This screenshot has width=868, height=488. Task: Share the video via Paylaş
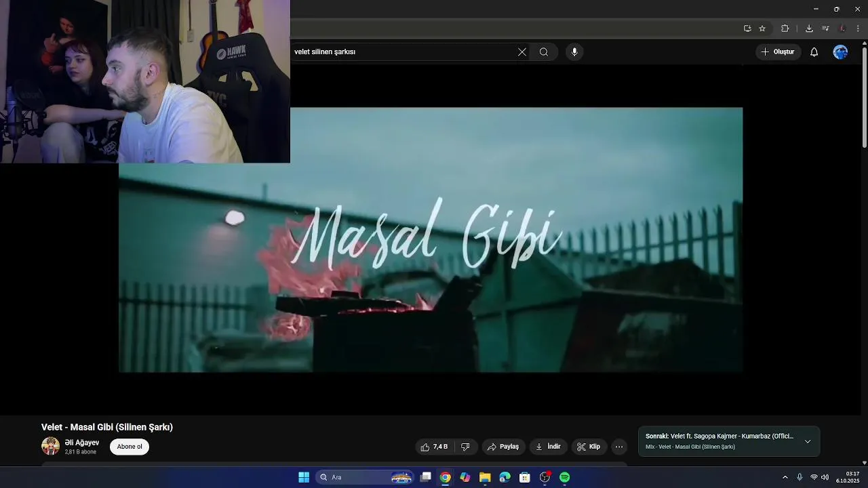(x=503, y=447)
